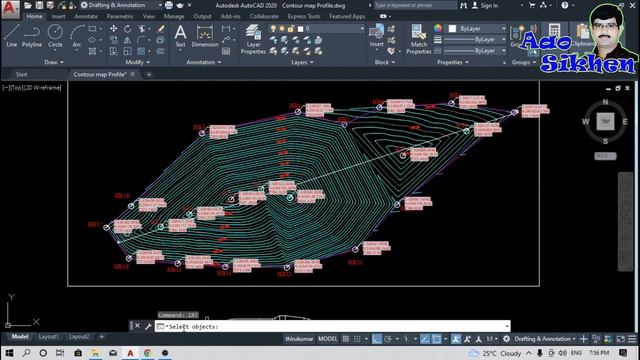Select the Line tool
Viewport: 640px width, 360px height.
pyautogui.click(x=11, y=36)
